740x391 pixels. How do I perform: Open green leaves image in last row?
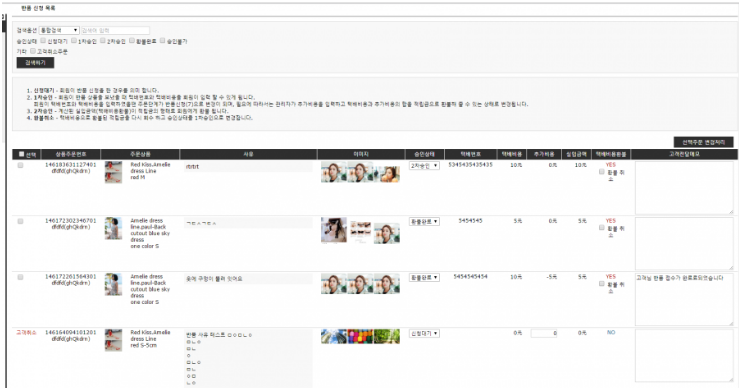387,336
